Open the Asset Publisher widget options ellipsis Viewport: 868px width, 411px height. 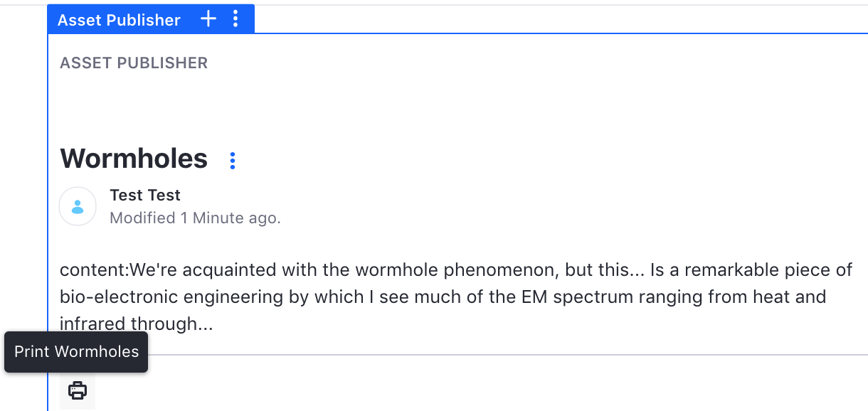coord(236,19)
